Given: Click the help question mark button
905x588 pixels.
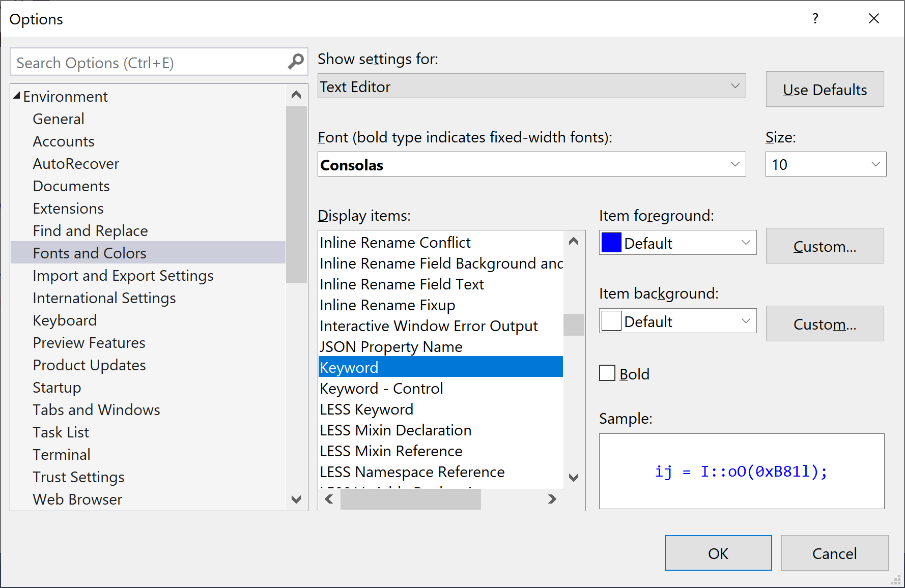Looking at the screenshot, I should [x=815, y=19].
